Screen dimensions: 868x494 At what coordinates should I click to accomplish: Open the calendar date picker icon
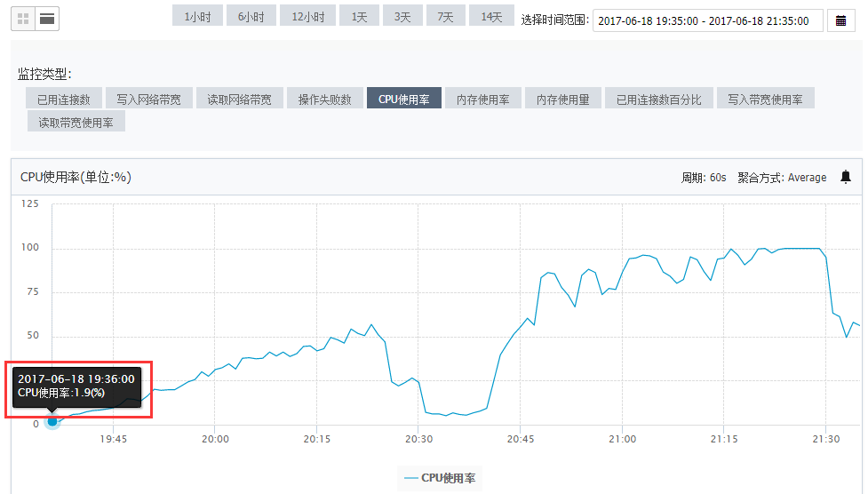tap(840, 20)
